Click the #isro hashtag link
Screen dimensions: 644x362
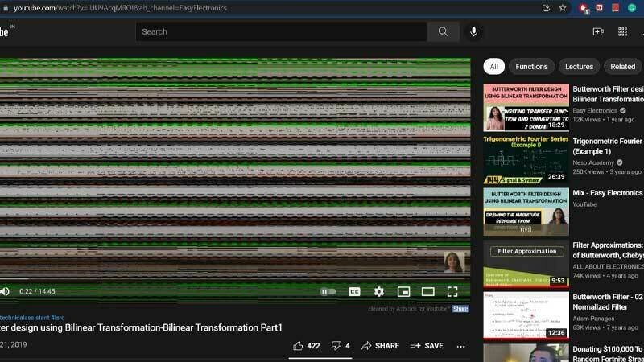58,318
